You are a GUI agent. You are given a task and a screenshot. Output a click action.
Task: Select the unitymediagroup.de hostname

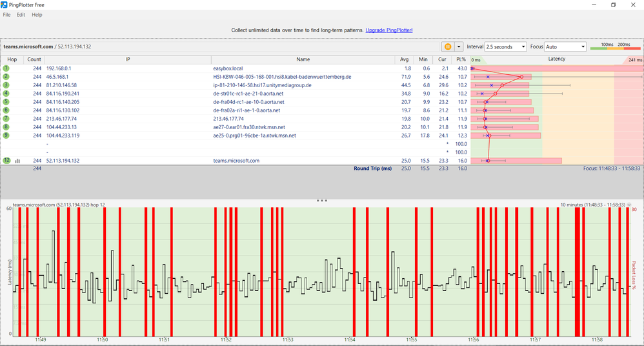pyautogui.click(x=262, y=85)
